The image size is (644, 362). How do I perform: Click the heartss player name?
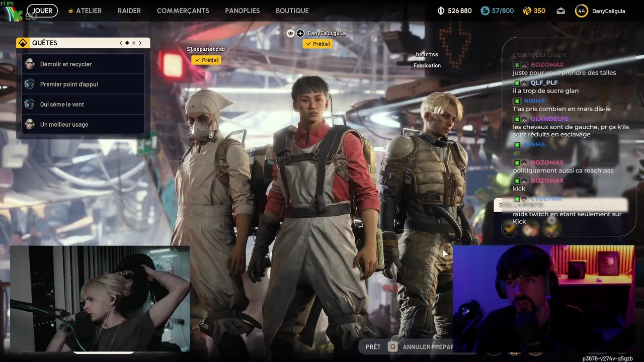coord(427,54)
